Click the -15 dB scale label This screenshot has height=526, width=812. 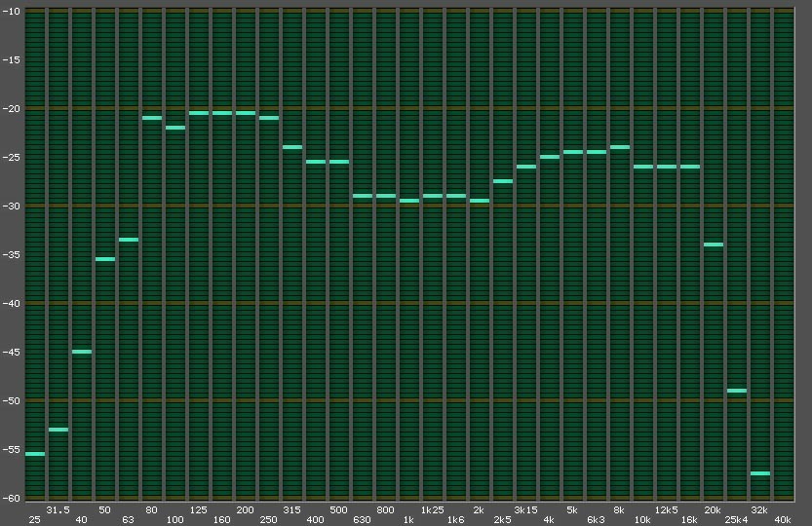pyautogui.click(x=11, y=59)
